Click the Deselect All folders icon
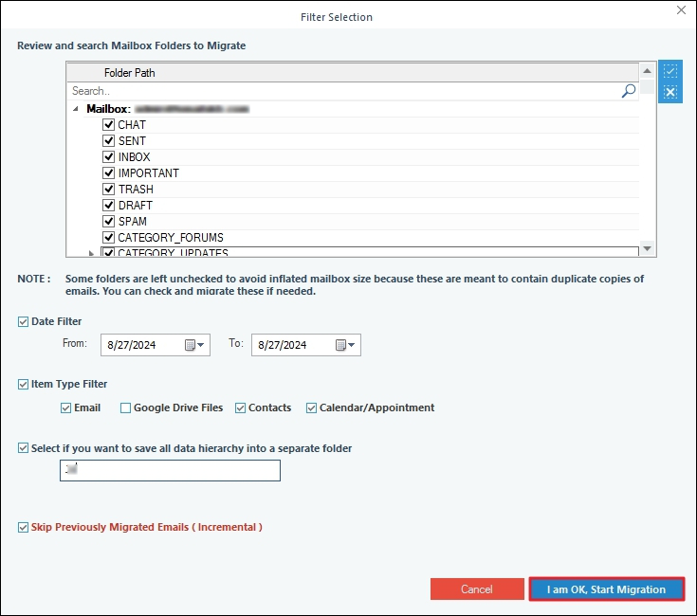Viewport: 697px width, 616px height. (670, 92)
